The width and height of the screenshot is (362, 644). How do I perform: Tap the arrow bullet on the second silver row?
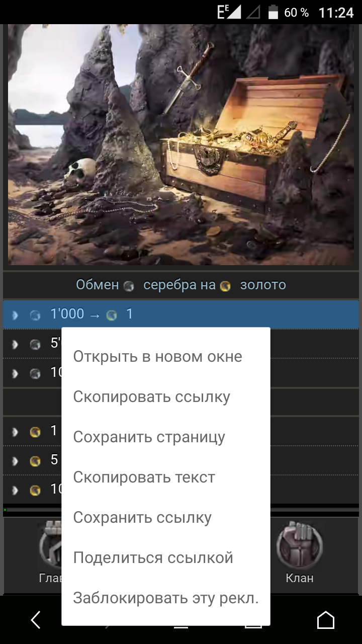click(x=16, y=345)
